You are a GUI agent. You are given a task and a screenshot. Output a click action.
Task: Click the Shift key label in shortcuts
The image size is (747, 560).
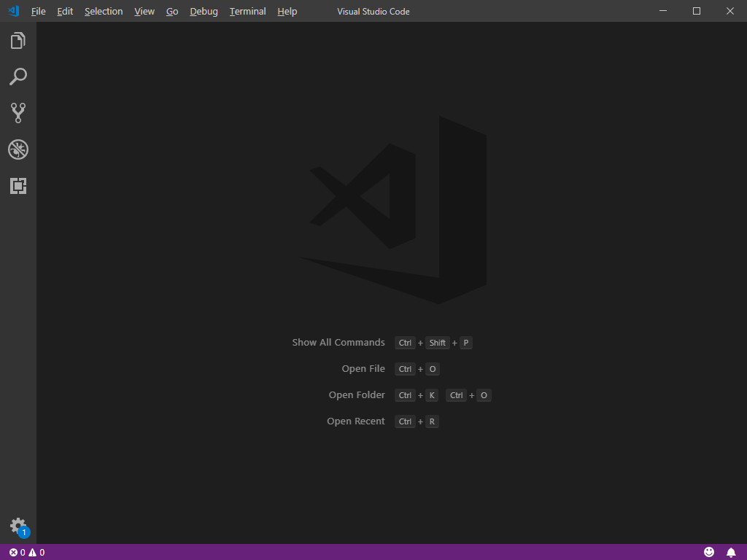pyautogui.click(x=438, y=343)
